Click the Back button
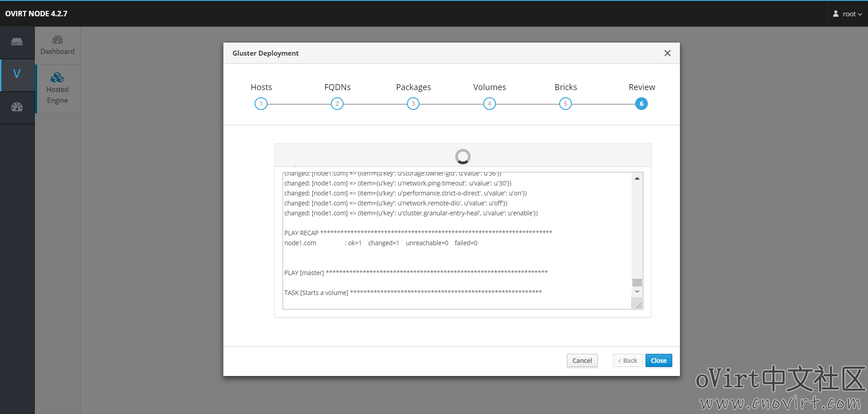868x414 pixels. pyautogui.click(x=627, y=361)
